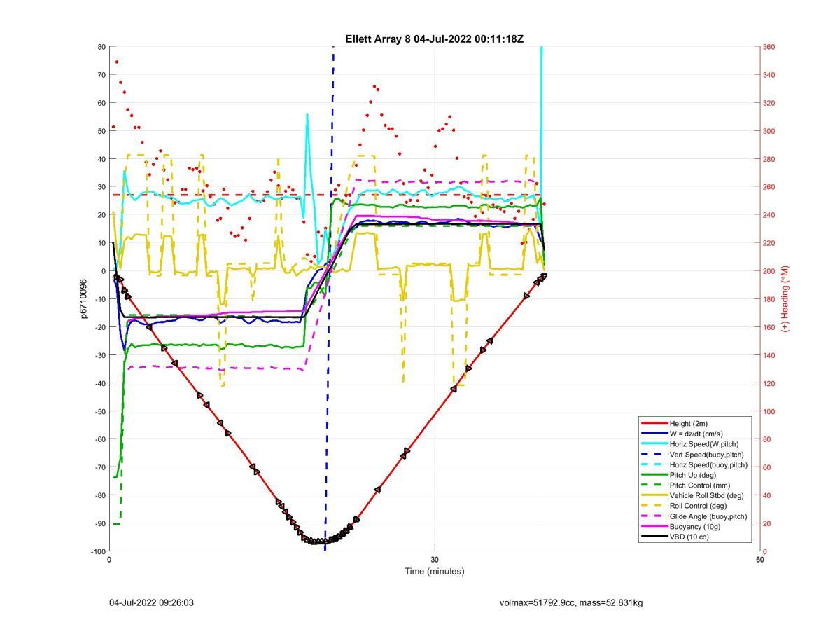Click the timestamp '04-Jul-2022 09:26:03'
The width and height of the screenshot is (840, 620).
[x=151, y=602]
